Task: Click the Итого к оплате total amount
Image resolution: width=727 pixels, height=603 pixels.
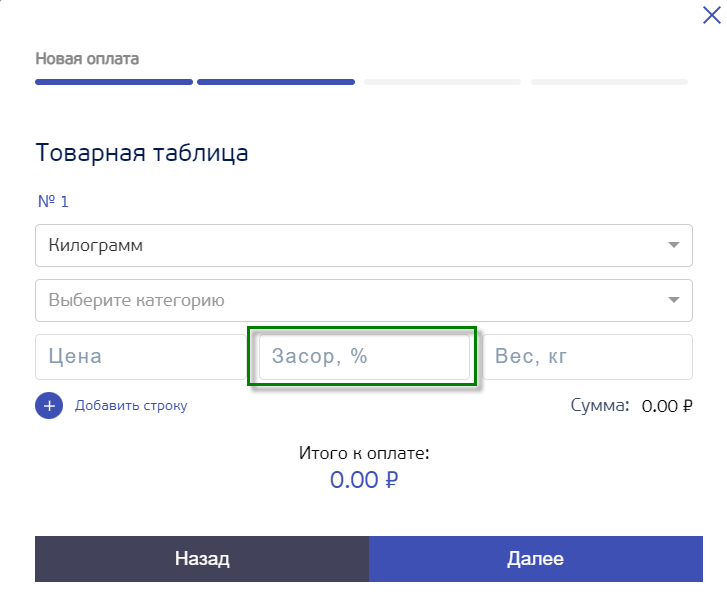Action: [364, 480]
